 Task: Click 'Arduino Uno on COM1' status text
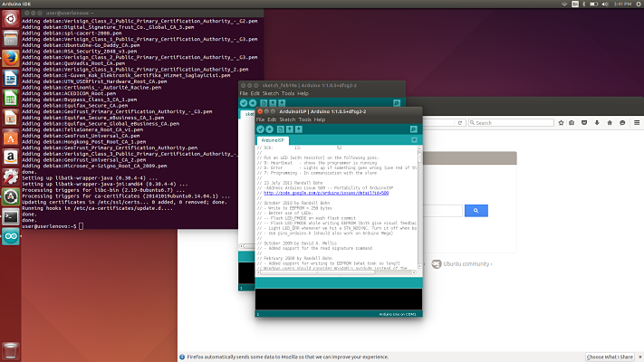pos(397,314)
